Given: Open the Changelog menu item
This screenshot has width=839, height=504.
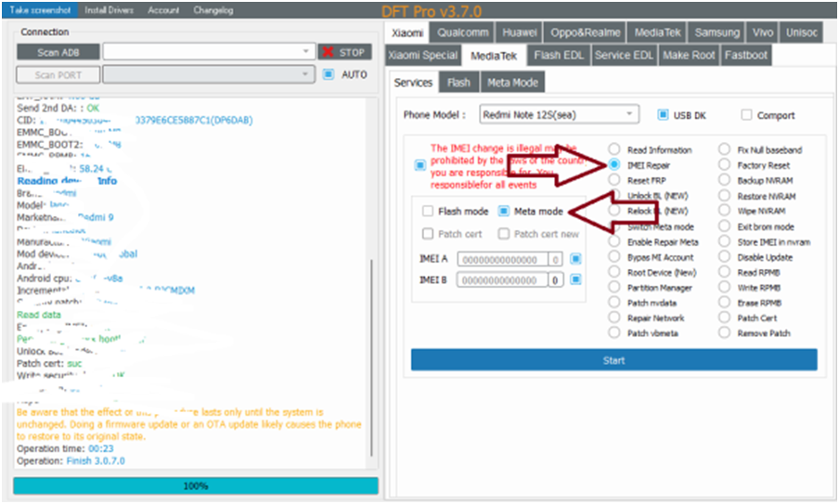Looking at the screenshot, I should coord(213,10).
